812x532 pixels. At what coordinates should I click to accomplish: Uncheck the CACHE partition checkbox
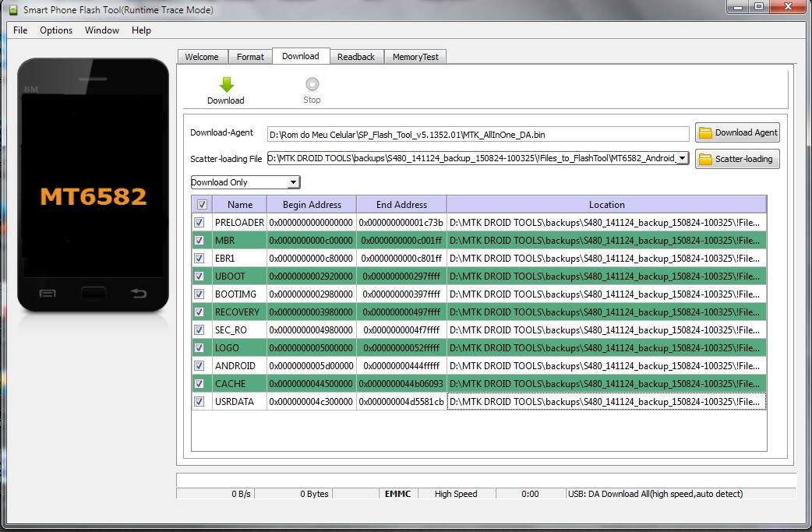[x=199, y=383]
